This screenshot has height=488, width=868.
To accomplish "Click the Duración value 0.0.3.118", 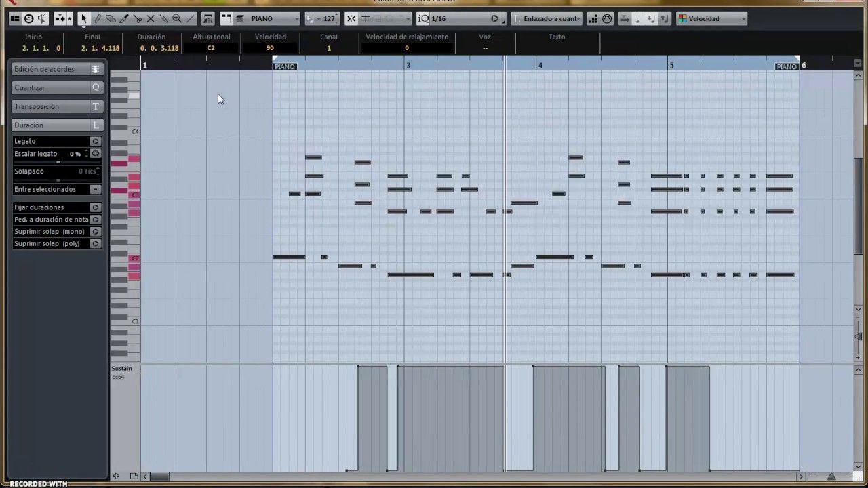I will point(159,48).
